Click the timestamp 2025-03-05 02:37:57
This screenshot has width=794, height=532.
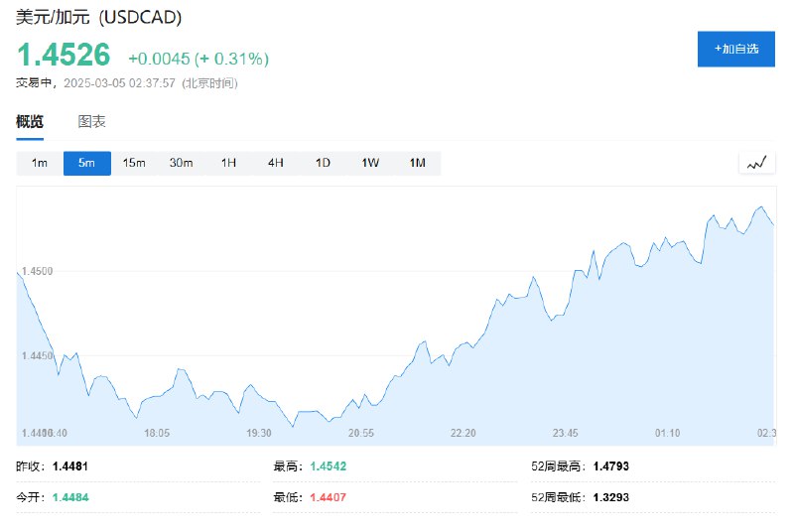119,83
